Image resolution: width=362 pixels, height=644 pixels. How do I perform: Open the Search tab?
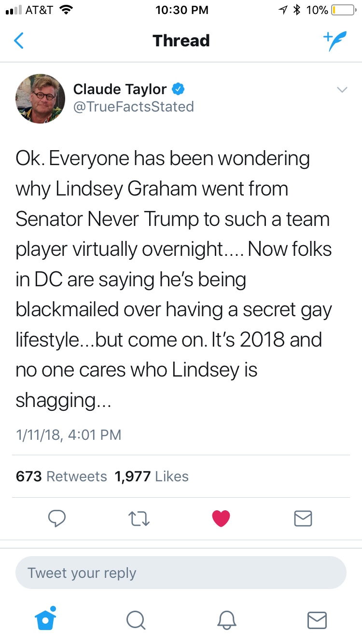click(136, 619)
